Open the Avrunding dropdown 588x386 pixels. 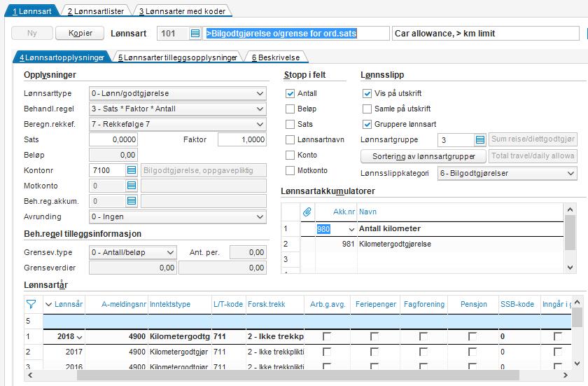click(260, 217)
